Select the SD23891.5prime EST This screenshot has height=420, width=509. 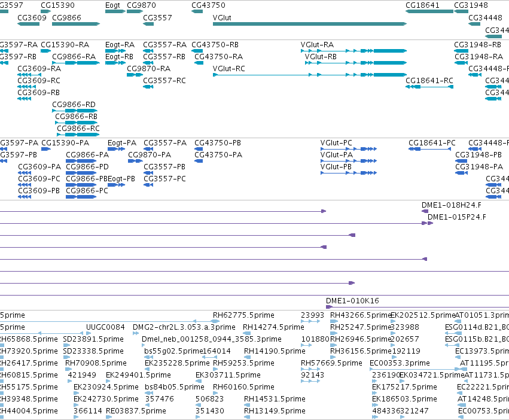66,345
